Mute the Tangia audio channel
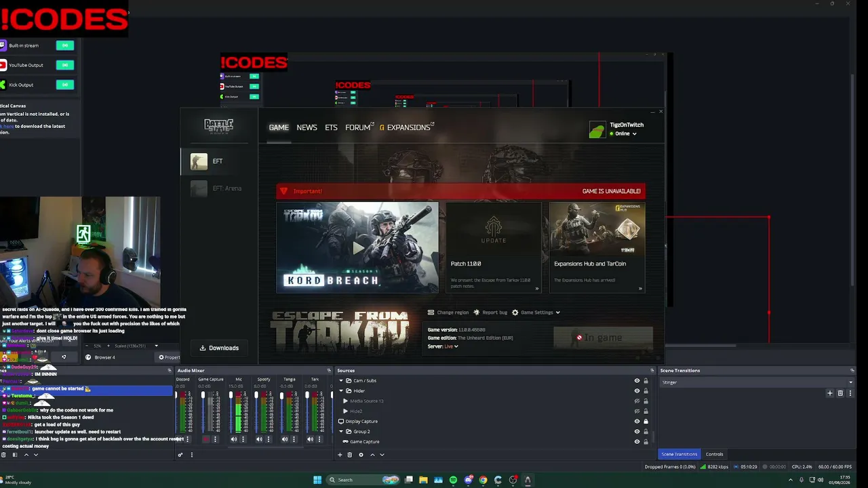Screen dimensions: 868x488 285,439
